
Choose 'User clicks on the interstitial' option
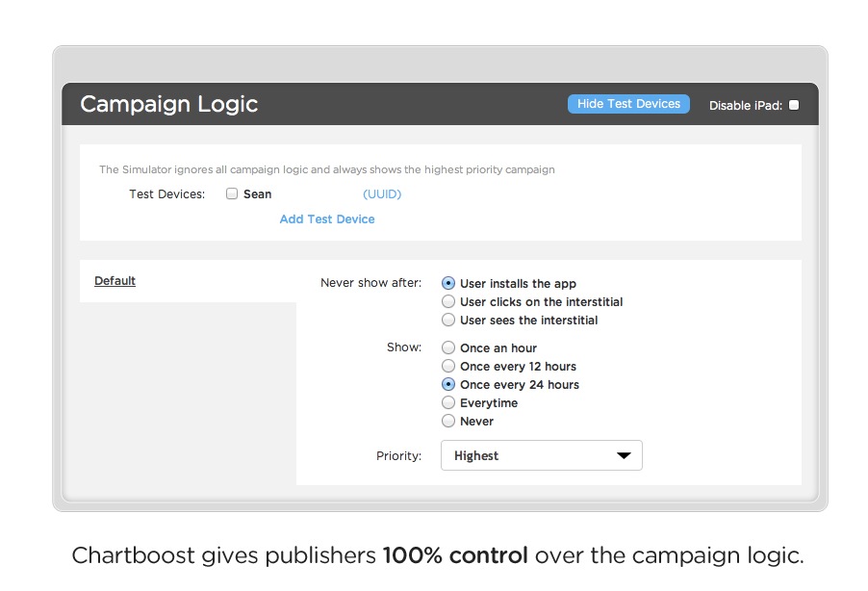(448, 302)
